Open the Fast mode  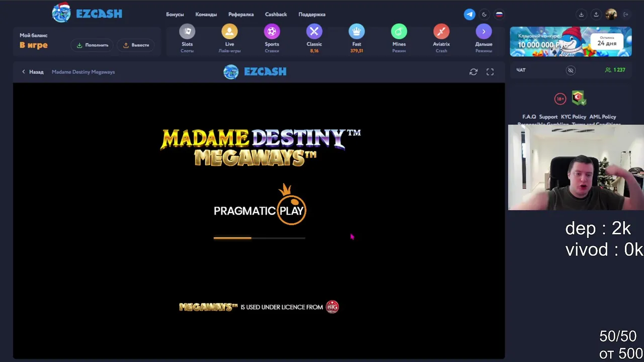point(357,38)
